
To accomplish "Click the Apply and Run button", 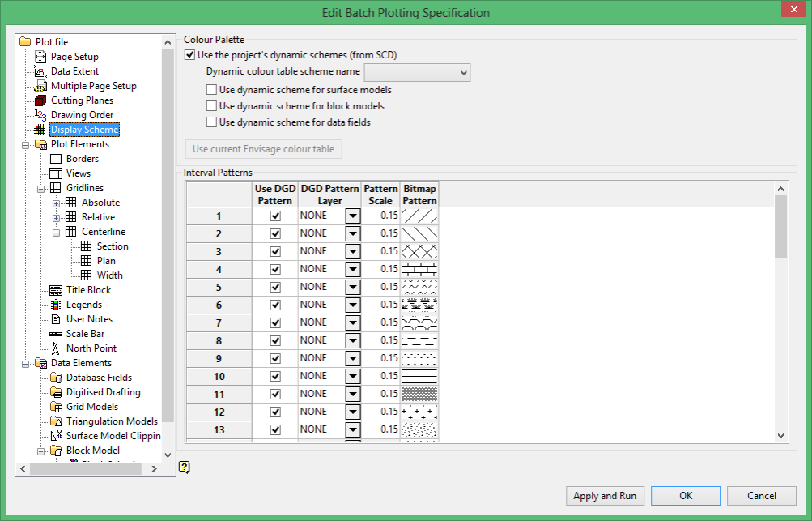I will pyautogui.click(x=605, y=496).
